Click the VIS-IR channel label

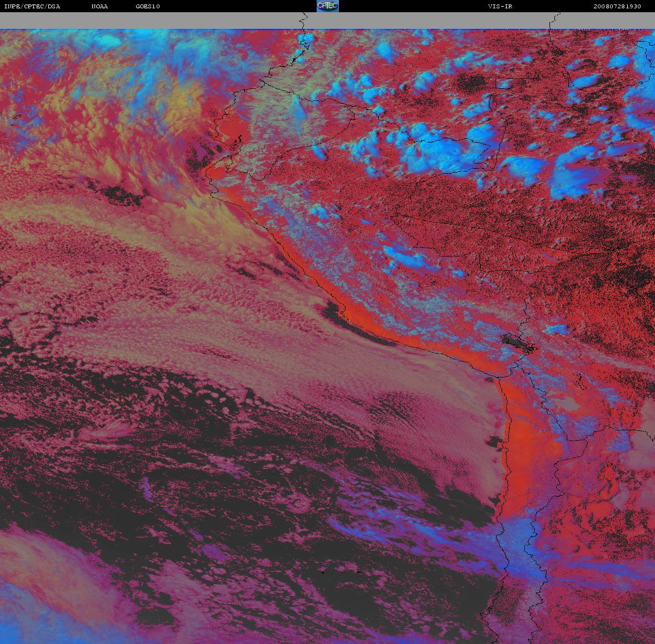500,6
